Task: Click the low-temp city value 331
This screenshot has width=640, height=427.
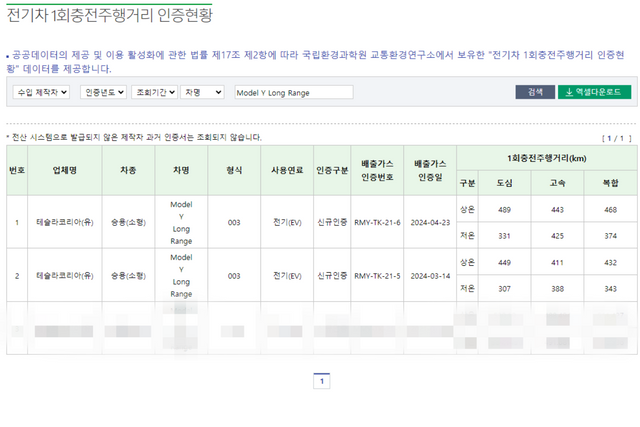Action: (504, 236)
